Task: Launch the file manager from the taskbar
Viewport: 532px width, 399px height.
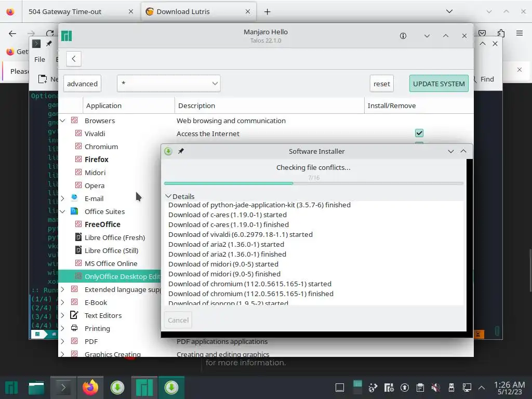Action: (x=36, y=388)
